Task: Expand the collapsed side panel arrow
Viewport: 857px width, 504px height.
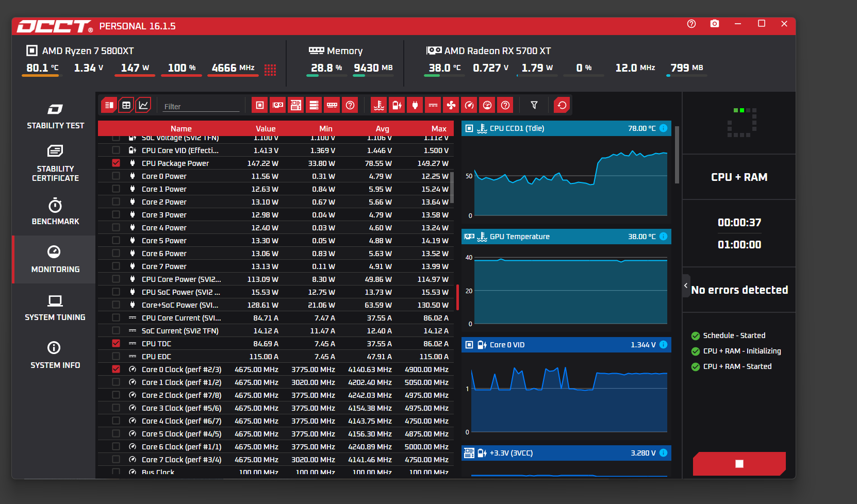Action: (686, 285)
